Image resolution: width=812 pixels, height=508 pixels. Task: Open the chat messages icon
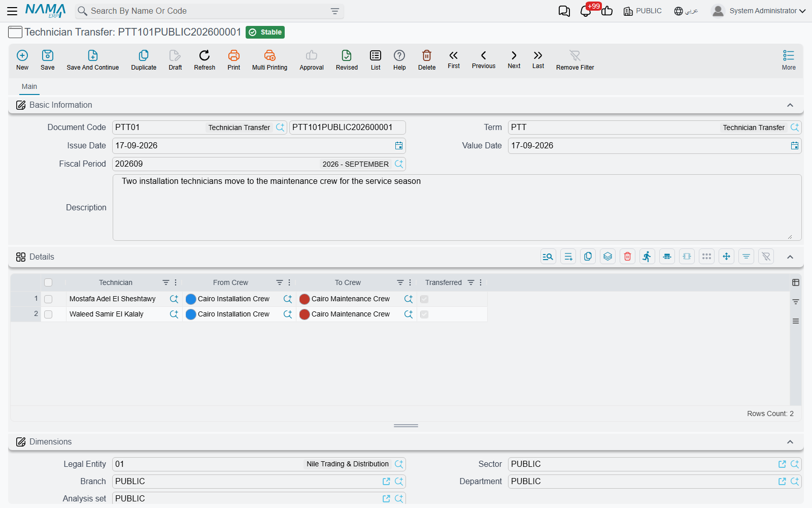click(x=564, y=11)
